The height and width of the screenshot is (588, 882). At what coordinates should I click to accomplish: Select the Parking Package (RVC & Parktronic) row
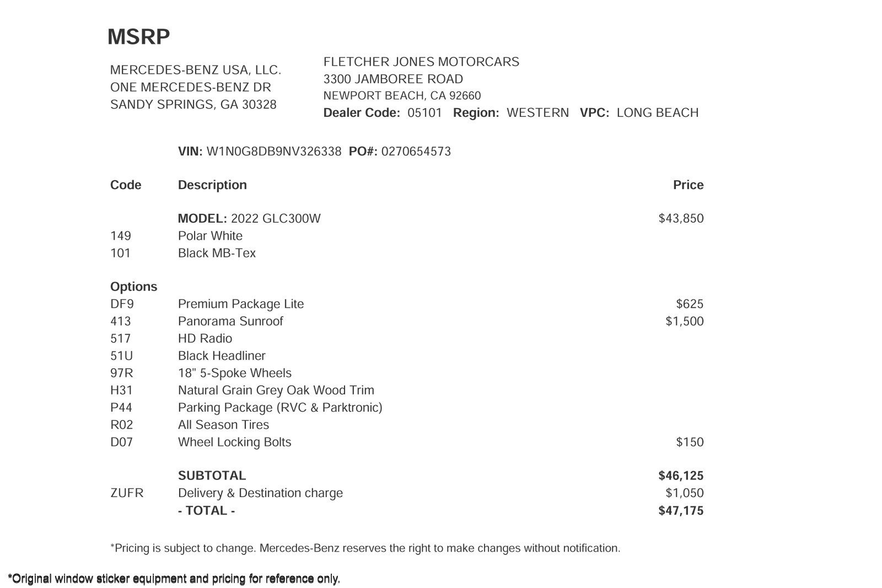(279, 408)
